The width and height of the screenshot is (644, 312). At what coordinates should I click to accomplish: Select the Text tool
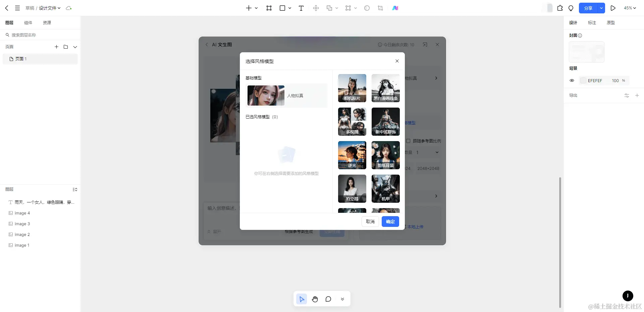coord(301,8)
